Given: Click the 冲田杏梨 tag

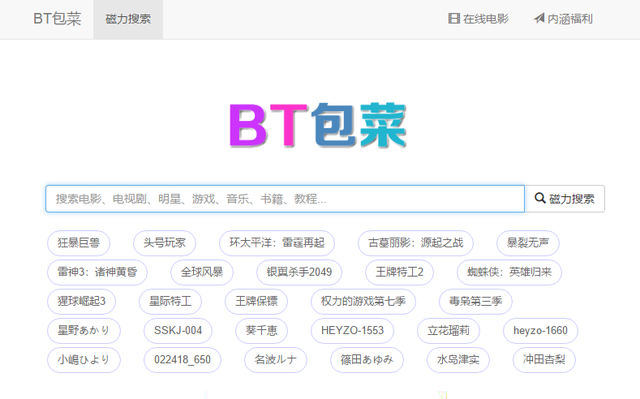Looking at the screenshot, I should click(x=544, y=360).
